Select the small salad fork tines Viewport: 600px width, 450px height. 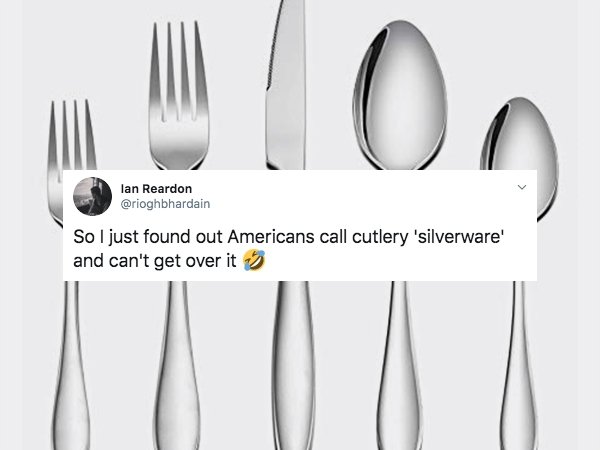(72, 134)
